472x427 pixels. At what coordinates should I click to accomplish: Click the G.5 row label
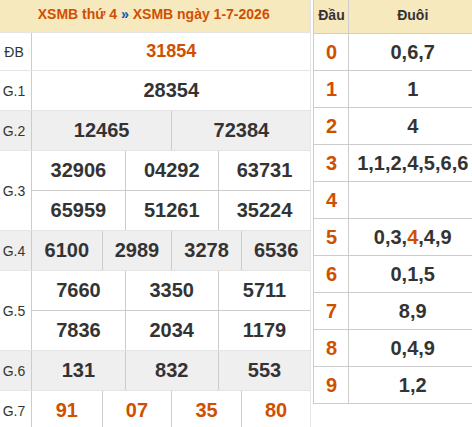[14, 311]
